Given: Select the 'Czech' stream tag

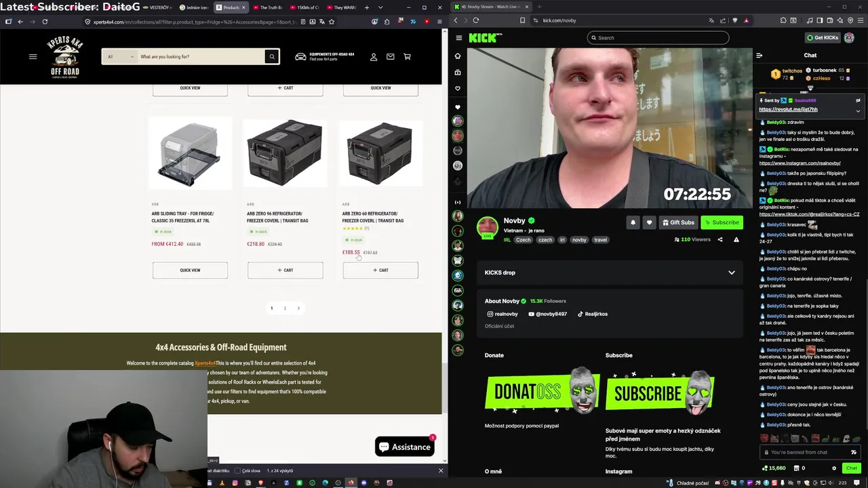Looking at the screenshot, I should tap(523, 240).
